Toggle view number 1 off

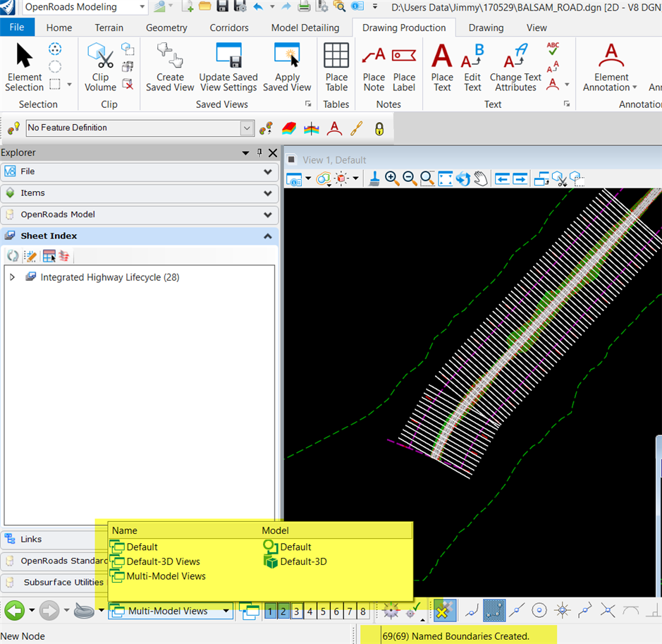point(270,612)
